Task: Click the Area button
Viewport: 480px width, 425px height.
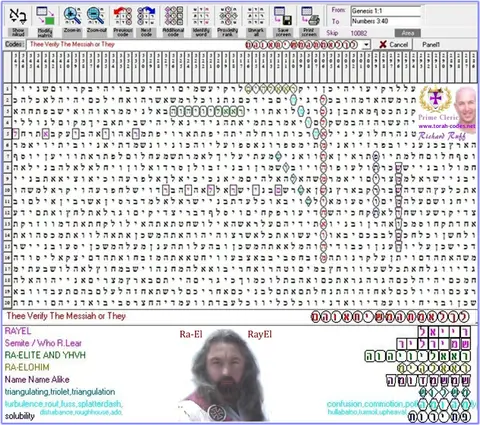Action: click(x=407, y=33)
